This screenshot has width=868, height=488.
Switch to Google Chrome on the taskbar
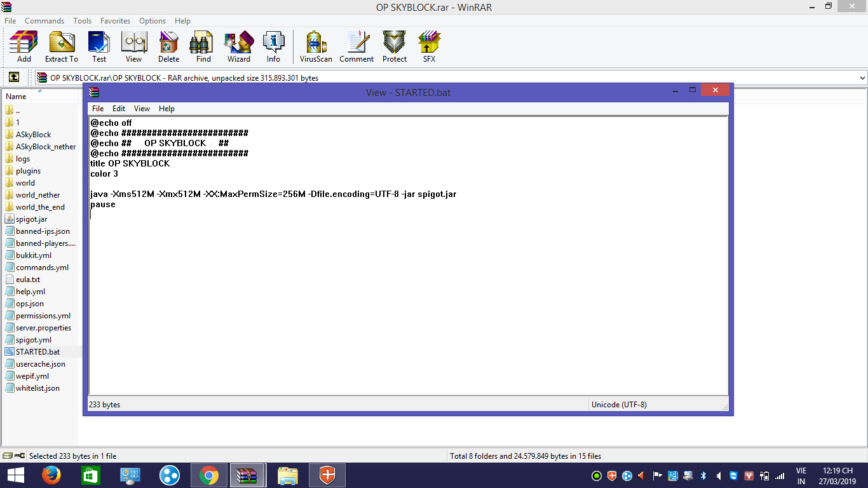point(209,475)
